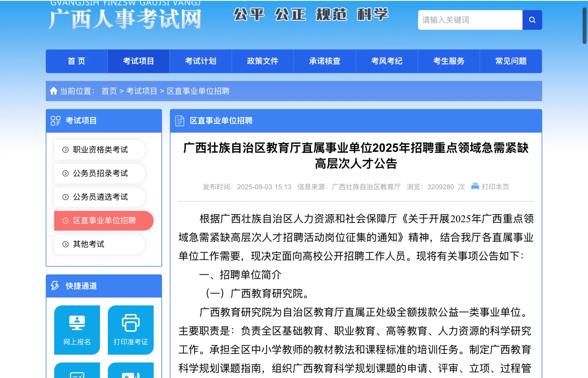588x378 pixels.
Task: Click the view count 3209280
Action: click(x=441, y=187)
